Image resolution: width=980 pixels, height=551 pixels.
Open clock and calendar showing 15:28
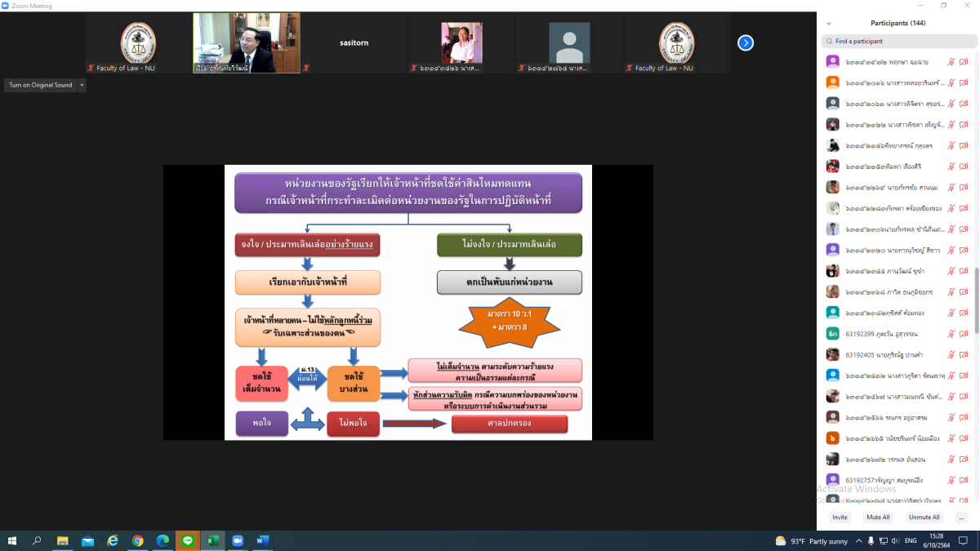click(937, 540)
